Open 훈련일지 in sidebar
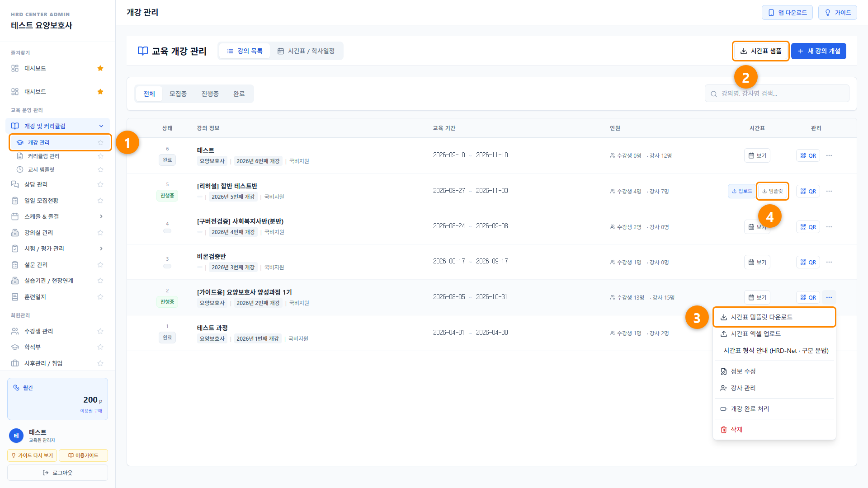The image size is (868, 488). tap(35, 297)
